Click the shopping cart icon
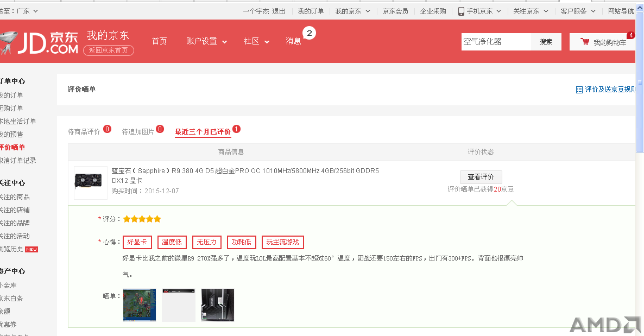 pos(584,42)
